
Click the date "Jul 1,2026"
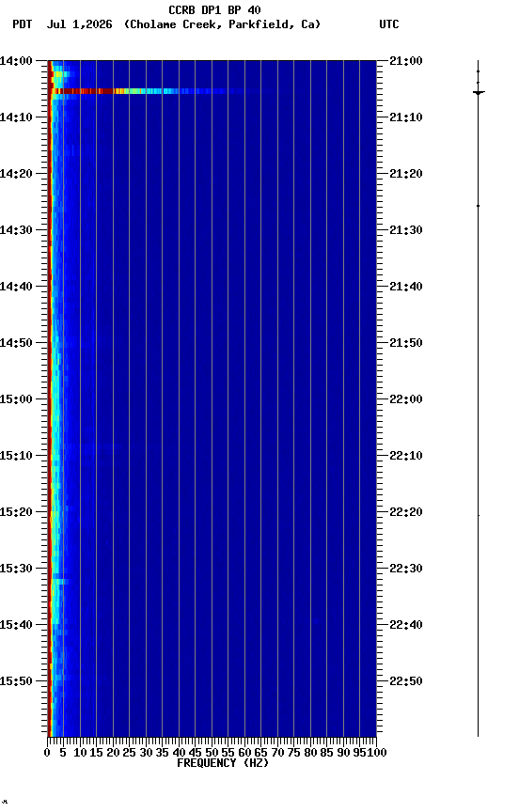point(79,24)
